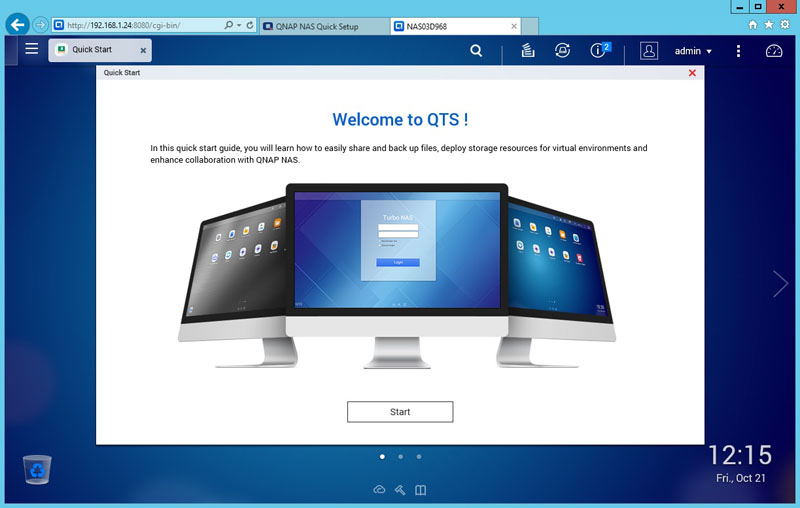The width and height of the screenshot is (800, 508).
Task: Open the help book icon at bottom
Action: (x=420, y=490)
